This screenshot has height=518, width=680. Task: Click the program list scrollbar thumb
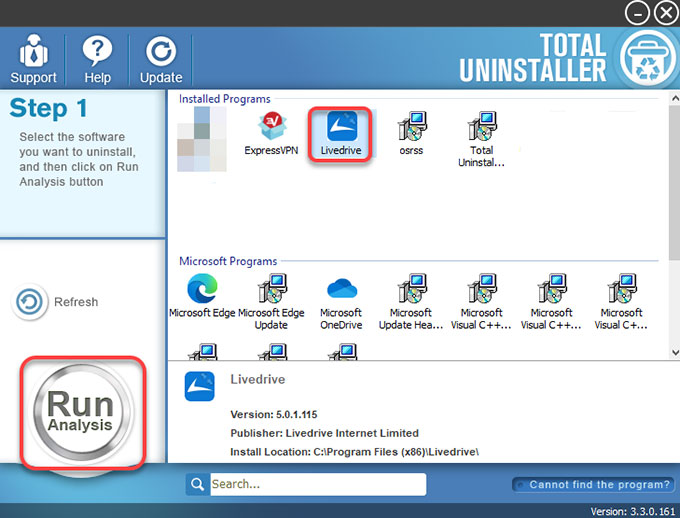click(675, 182)
